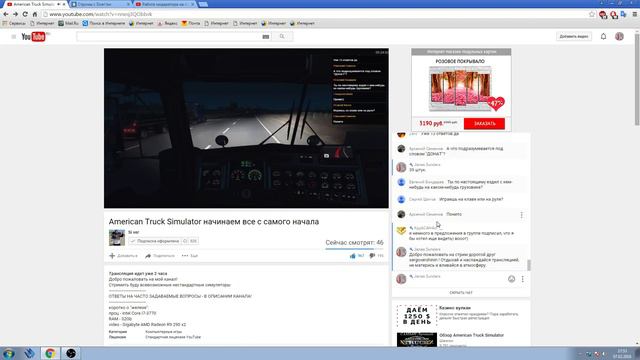Open the blue bird app in the taskbar
This screenshot has width=640, height=360.
coord(29,353)
